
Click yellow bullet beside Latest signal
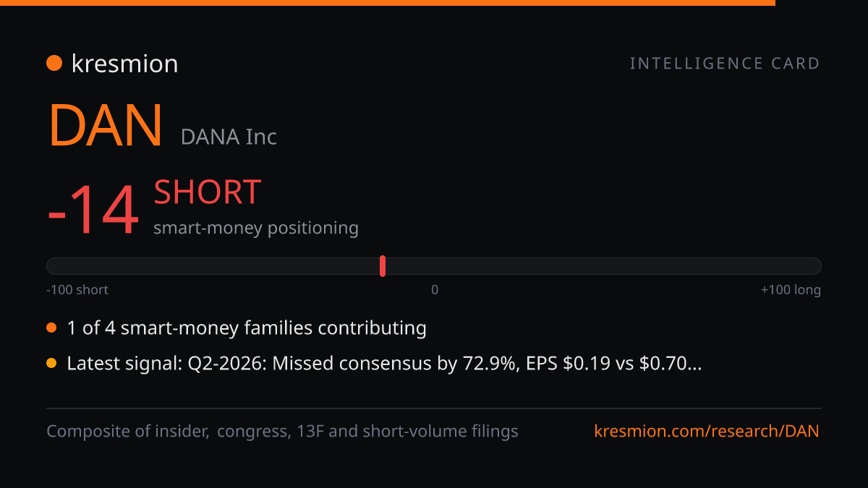(x=51, y=364)
